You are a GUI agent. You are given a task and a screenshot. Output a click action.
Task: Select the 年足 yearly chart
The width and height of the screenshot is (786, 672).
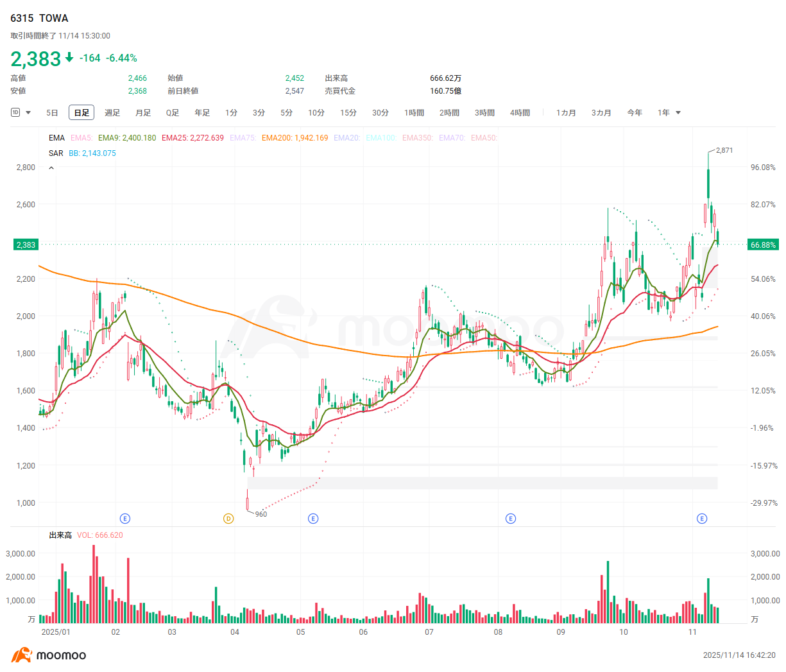pyautogui.click(x=202, y=113)
